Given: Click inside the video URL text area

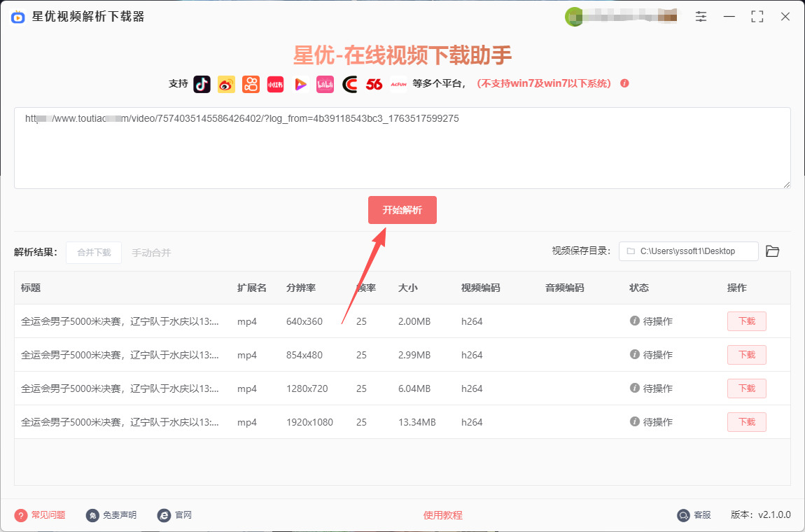Looking at the screenshot, I should point(402,148).
